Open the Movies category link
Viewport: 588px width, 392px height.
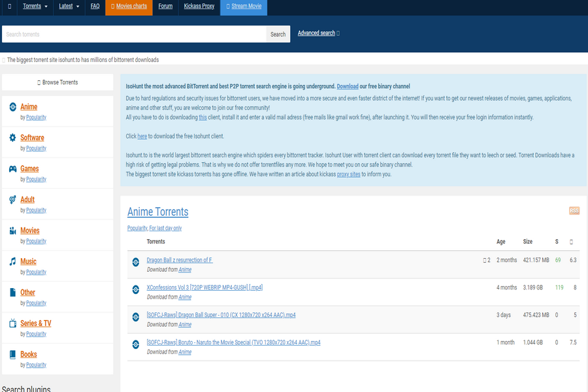click(x=30, y=231)
